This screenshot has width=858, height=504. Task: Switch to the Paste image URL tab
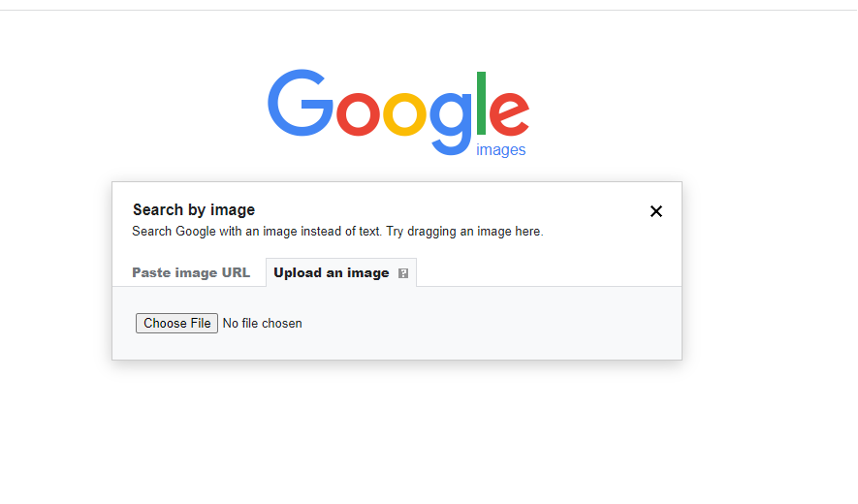coord(191,272)
